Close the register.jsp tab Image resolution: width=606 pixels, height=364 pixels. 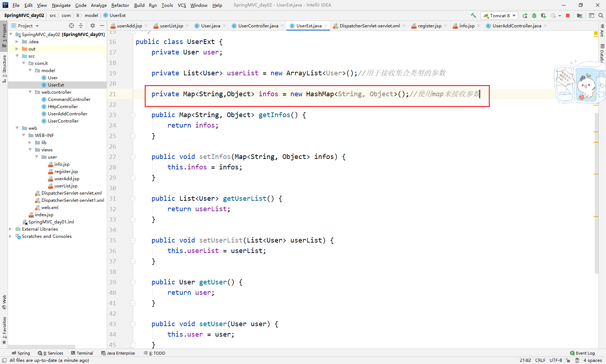point(445,26)
